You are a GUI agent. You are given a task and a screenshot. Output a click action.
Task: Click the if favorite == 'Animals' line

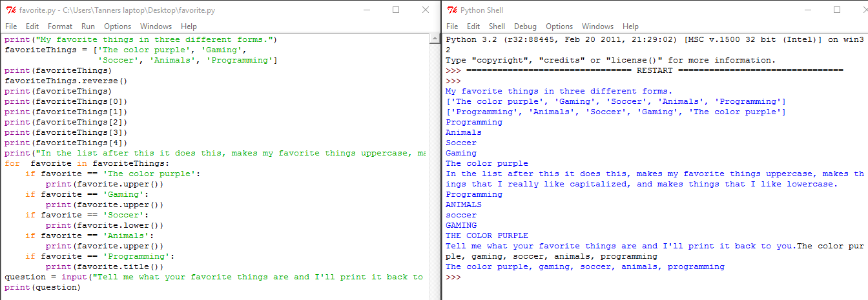point(90,235)
